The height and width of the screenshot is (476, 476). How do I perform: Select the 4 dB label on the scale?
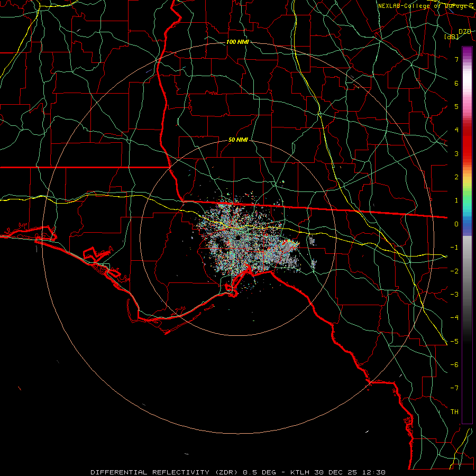[x=456, y=130]
